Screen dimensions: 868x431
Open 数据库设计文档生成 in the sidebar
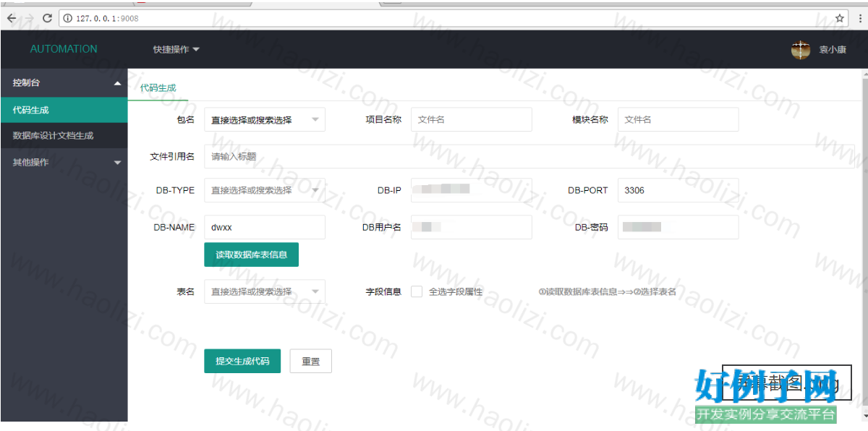64,135
